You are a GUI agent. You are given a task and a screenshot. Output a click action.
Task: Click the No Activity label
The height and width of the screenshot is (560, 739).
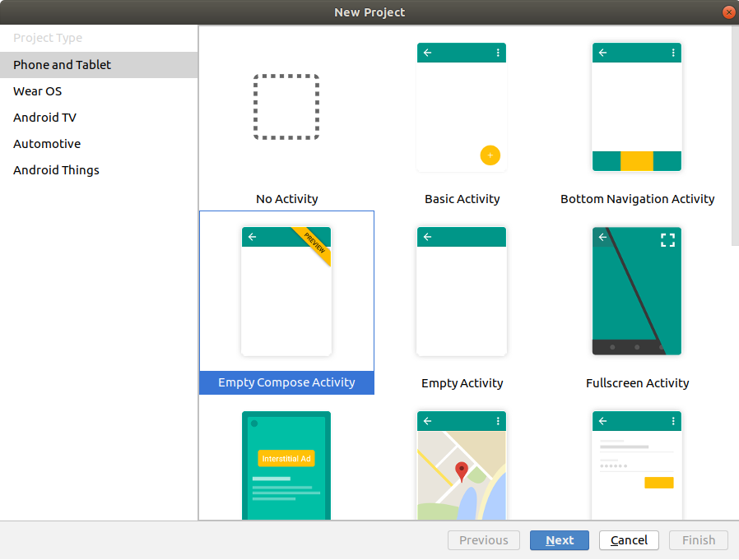pyautogui.click(x=286, y=199)
